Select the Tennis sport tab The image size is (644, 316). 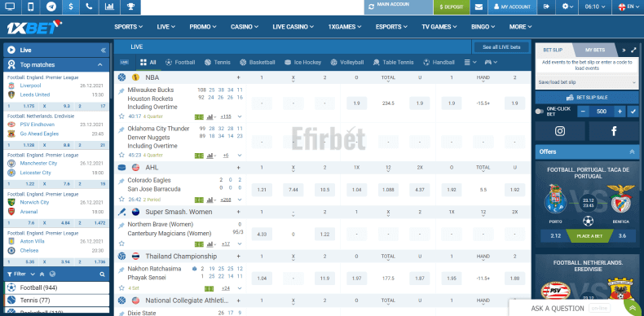pyautogui.click(x=218, y=63)
